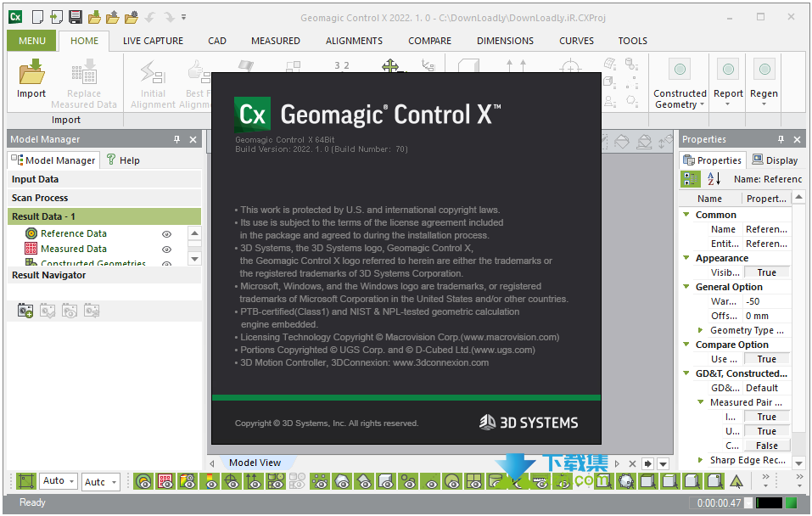Viewport: 812px width, 516px height.
Task: Click the capture viewpoint camera icon
Action: [25, 311]
